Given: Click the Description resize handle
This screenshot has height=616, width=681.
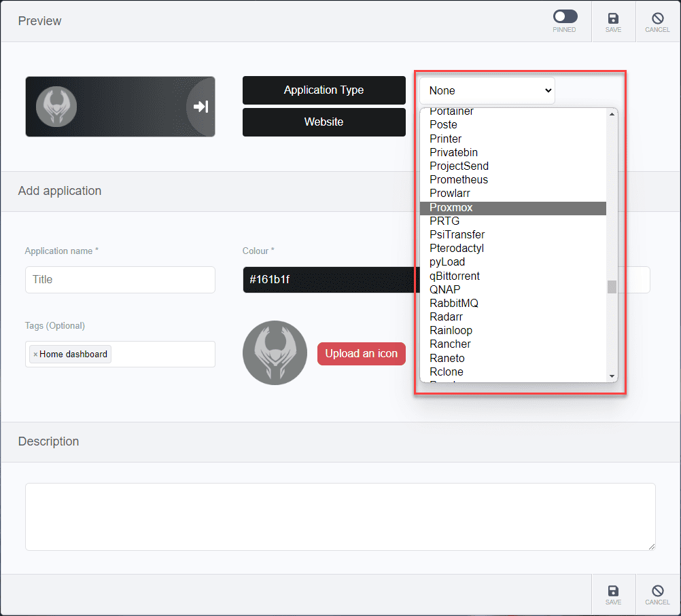Looking at the screenshot, I should click(652, 547).
